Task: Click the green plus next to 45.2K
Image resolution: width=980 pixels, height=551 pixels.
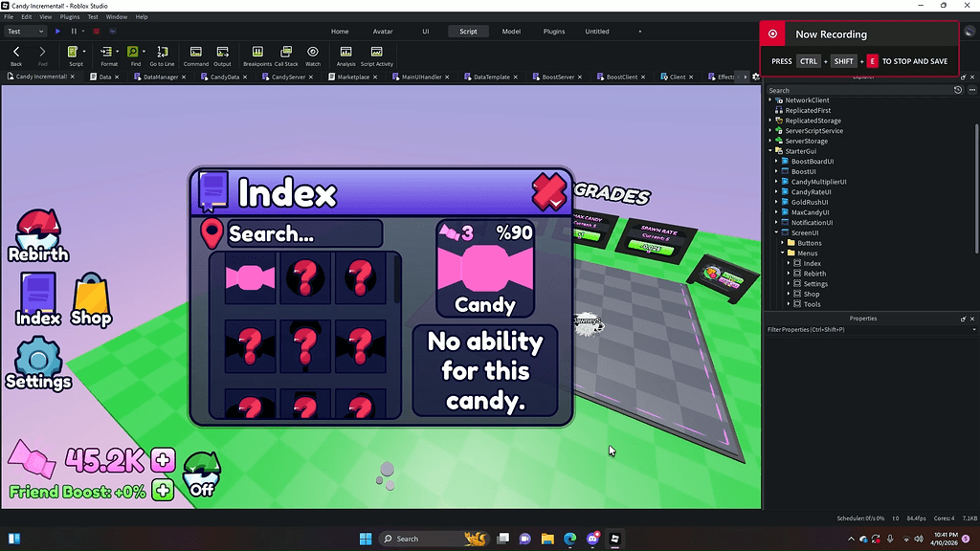Action: point(163,460)
